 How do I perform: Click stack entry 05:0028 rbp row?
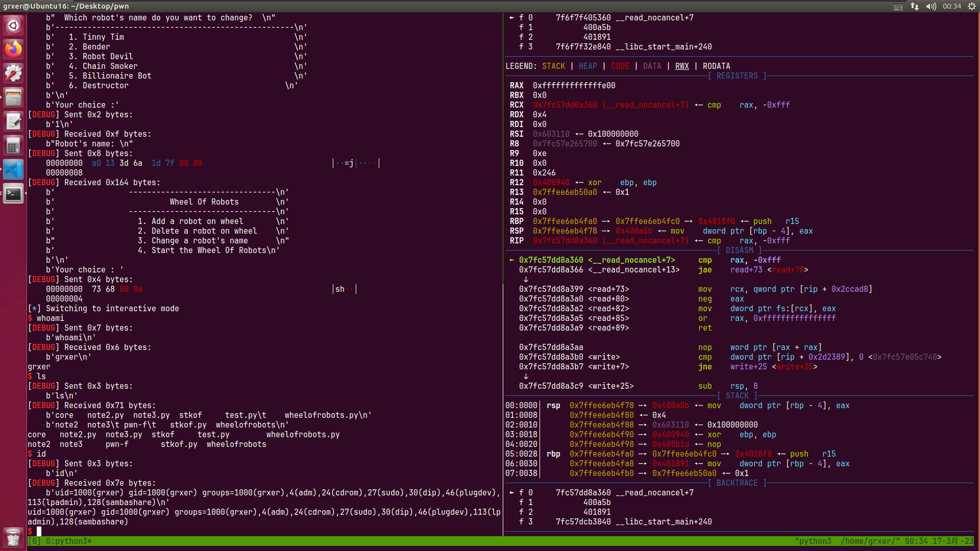point(671,454)
